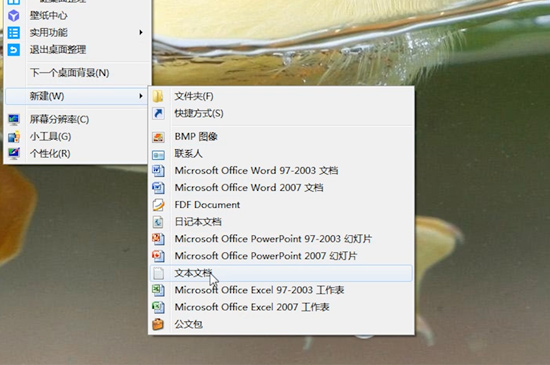Viewport: 550px width, 365px height.
Task: Click the Excel 2007 工作表 icon
Action: click(x=158, y=307)
